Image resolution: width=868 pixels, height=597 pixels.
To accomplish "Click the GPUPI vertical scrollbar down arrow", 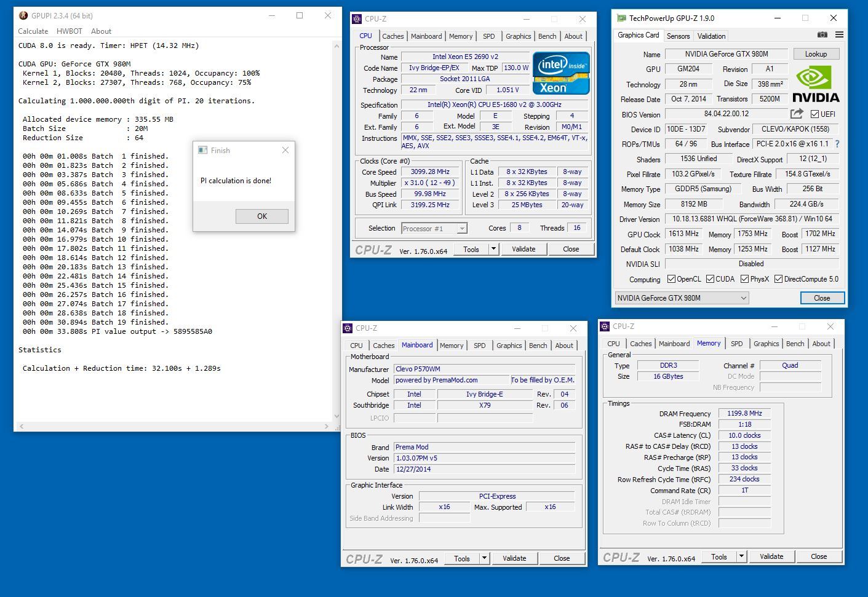I will pyautogui.click(x=336, y=416).
